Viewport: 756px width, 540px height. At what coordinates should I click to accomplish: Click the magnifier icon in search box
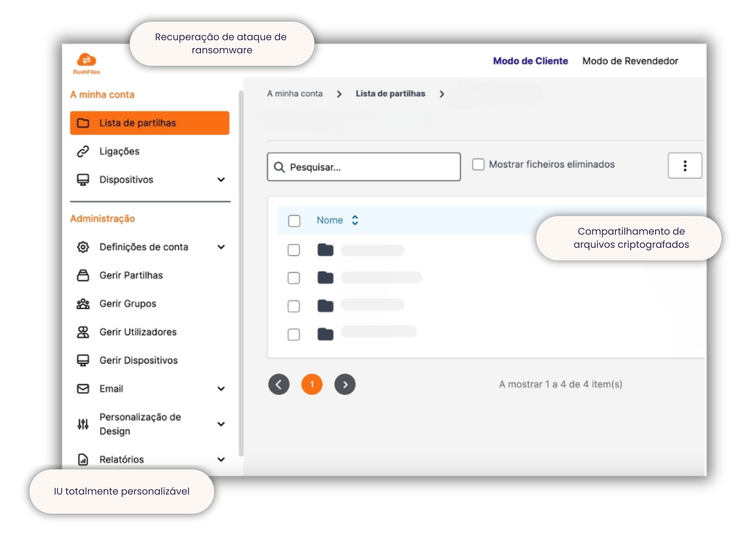pyautogui.click(x=279, y=167)
